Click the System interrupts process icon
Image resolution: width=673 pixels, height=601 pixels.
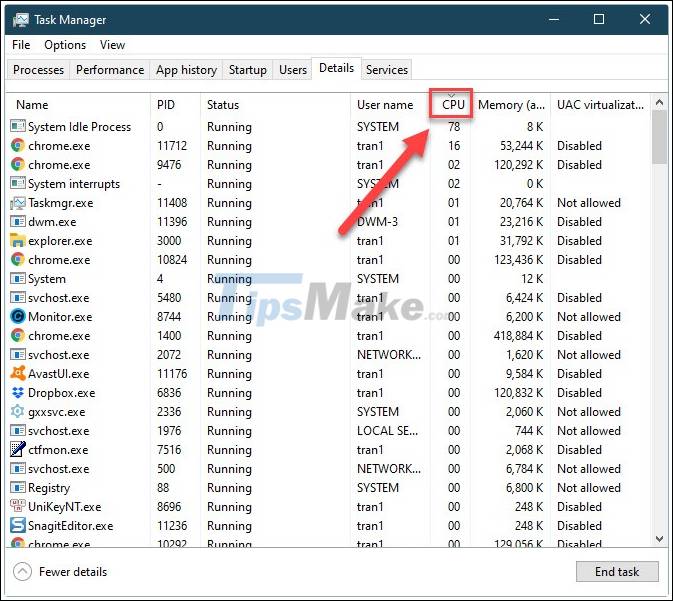pos(18,183)
